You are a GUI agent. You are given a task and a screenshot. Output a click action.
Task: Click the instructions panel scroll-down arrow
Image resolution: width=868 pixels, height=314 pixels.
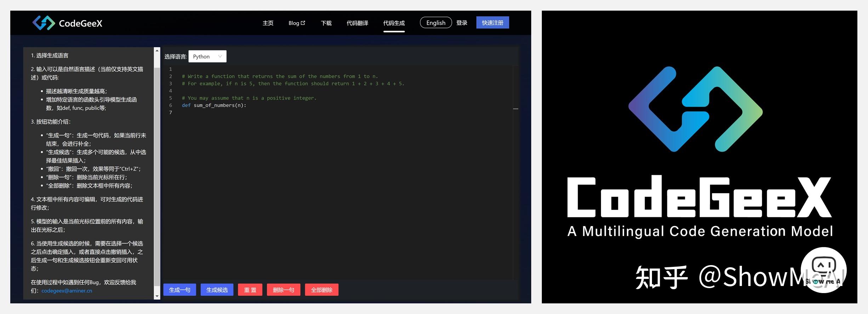pyautogui.click(x=157, y=296)
